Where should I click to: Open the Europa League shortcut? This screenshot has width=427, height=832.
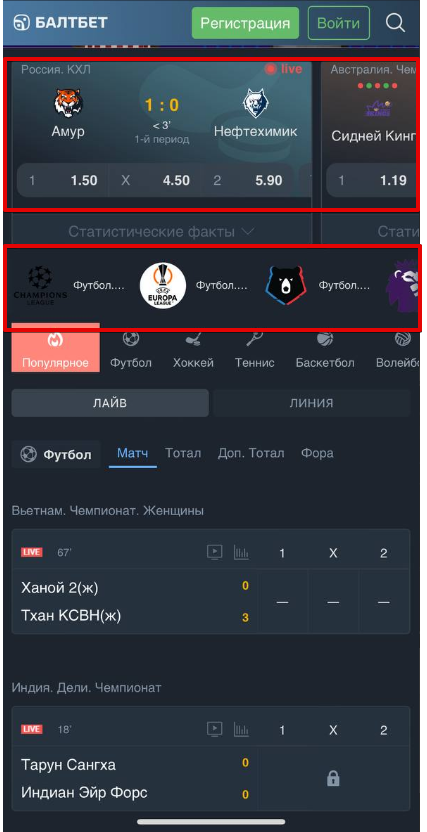pos(163,285)
